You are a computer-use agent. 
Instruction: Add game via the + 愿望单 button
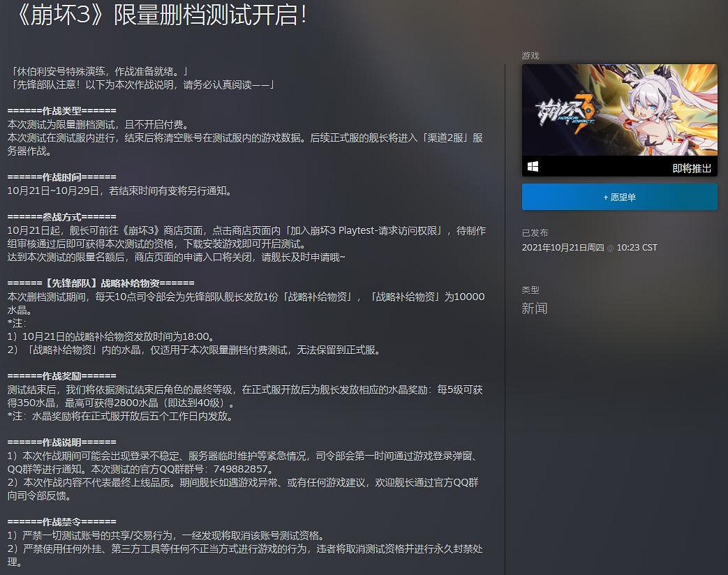619,197
